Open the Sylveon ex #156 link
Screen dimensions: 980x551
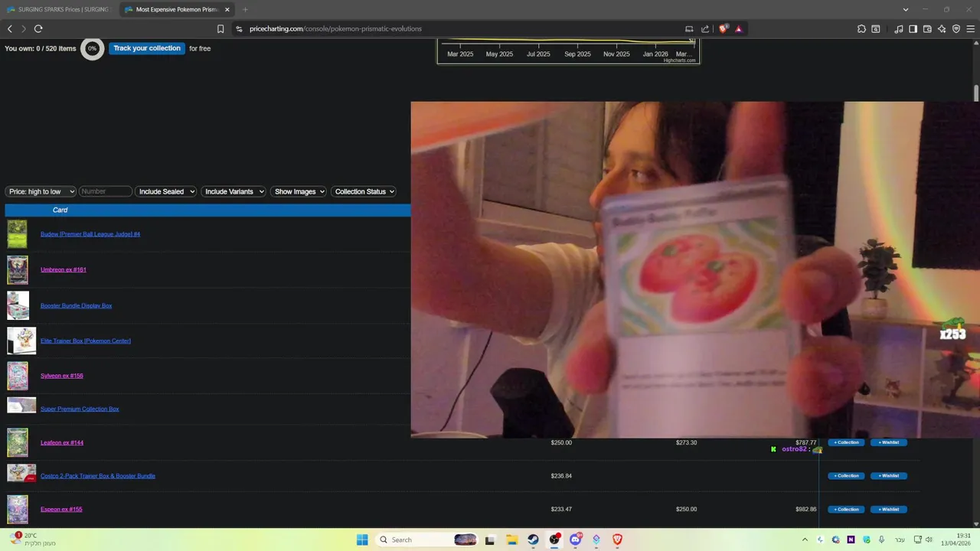point(62,376)
